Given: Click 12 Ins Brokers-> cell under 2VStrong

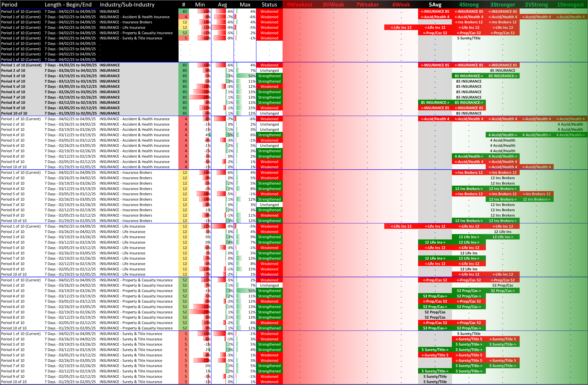Looking at the screenshot, I should point(536,199).
